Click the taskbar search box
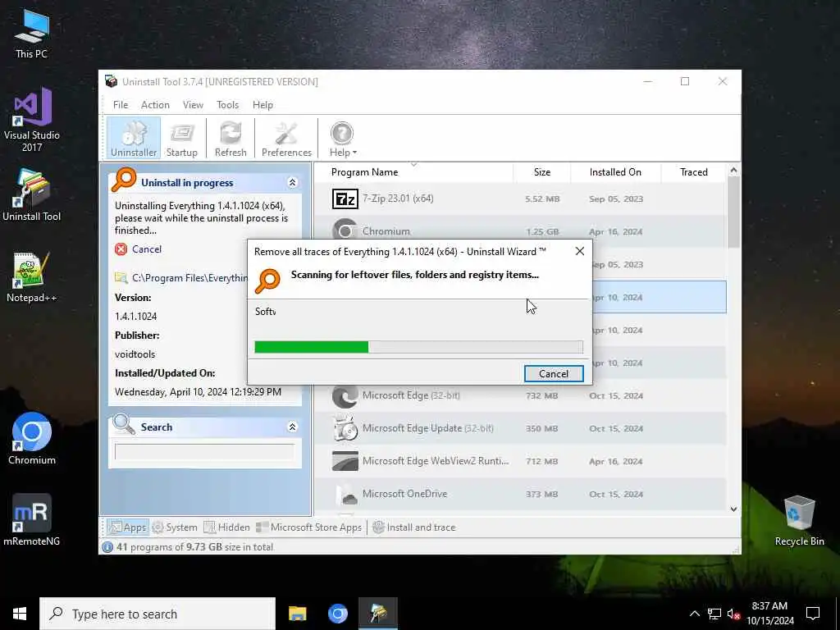The height and width of the screenshot is (630, 840). click(157, 614)
